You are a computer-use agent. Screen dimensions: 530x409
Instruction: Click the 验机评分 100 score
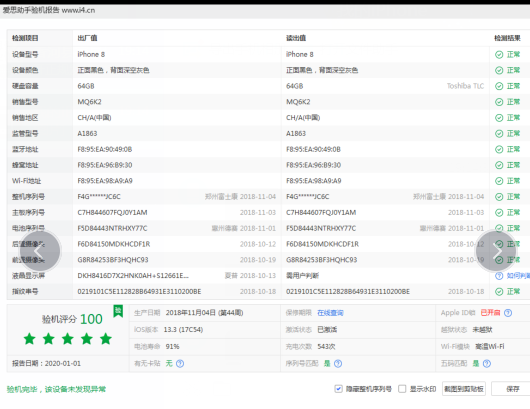[x=72, y=319]
